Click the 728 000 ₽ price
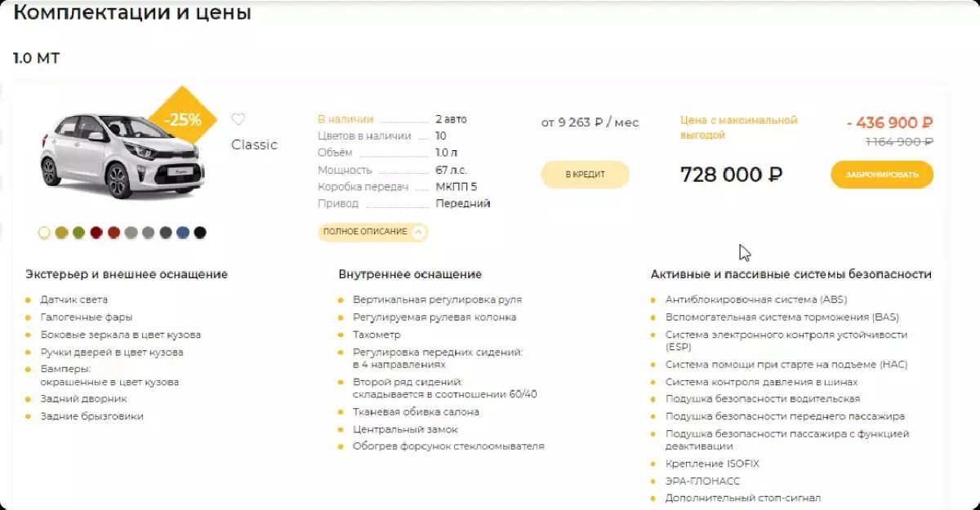 [x=732, y=175]
